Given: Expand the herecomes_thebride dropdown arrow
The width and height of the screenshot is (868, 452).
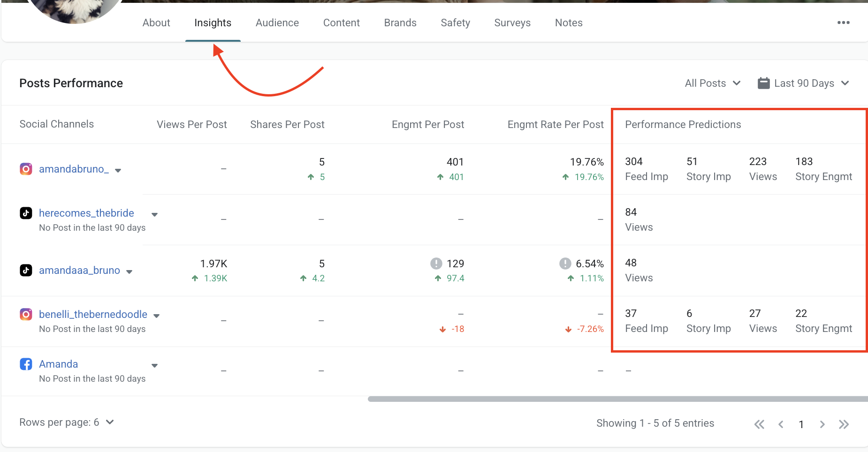Looking at the screenshot, I should click(x=154, y=214).
